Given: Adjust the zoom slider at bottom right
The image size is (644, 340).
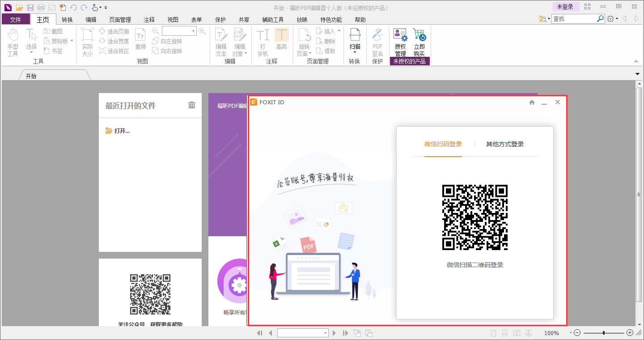Looking at the screenshot, I should pyautogui.click(x=603, y=333).
